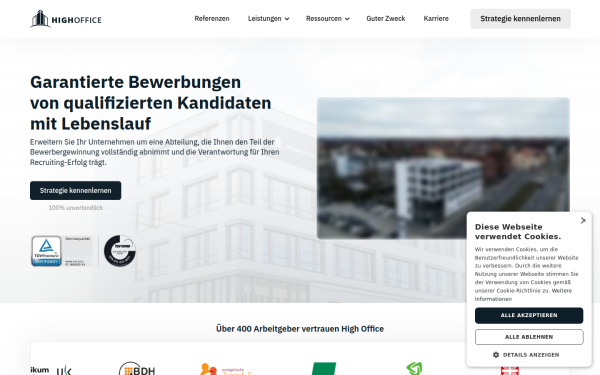The image size is (600, 375).
Task: Click the 'Garantierte Bewerbungen' headline
Action: coord(135,82)
